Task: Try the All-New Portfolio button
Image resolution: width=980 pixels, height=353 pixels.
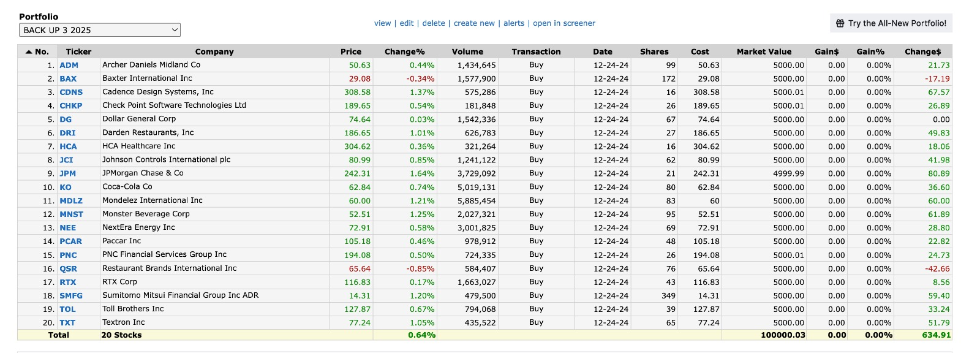Action: pyautogui.click(x=891, y=23)
